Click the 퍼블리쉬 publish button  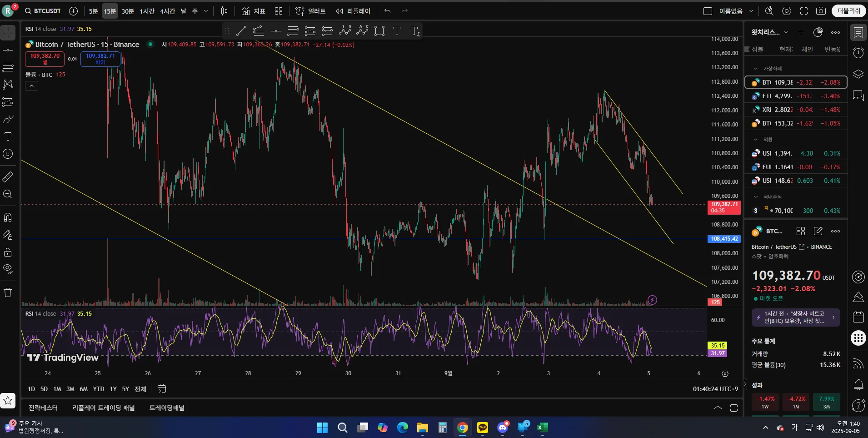[848, 11]
